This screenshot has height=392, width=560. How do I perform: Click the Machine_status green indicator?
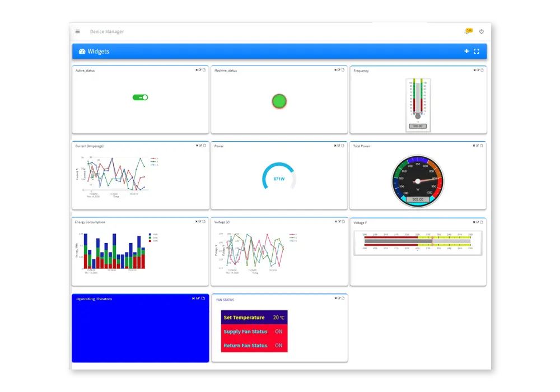coord(278,101)
